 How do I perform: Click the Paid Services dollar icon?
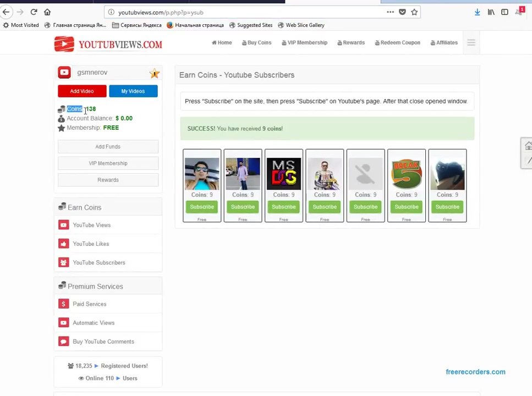(63, 304)
